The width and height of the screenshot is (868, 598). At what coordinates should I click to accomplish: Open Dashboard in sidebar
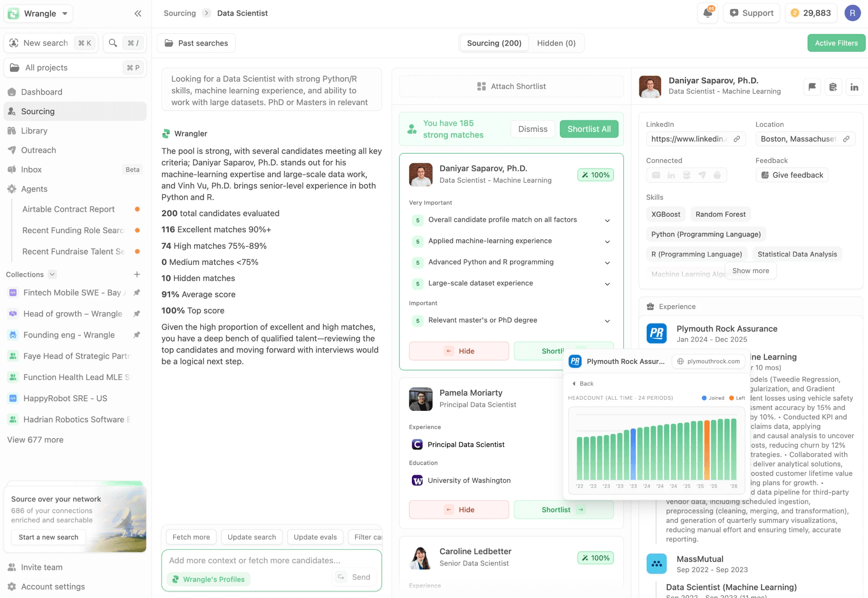[75, 92]
